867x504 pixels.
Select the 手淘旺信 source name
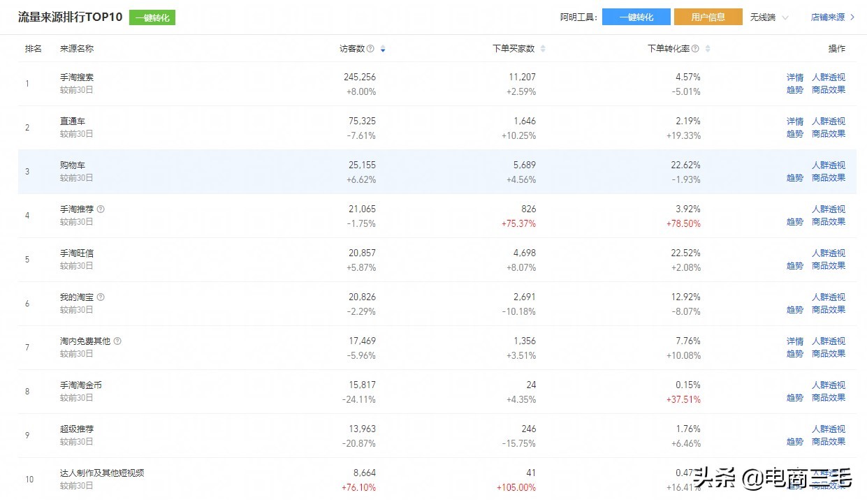click(x=77, y=253)
